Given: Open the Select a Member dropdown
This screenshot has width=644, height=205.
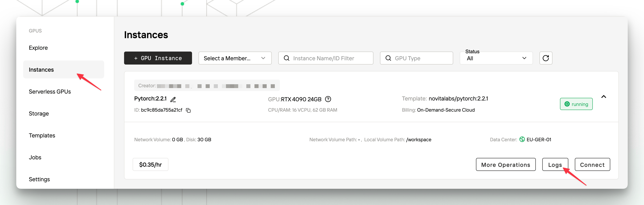Looking at the screenshot, I should pos(235,58).
